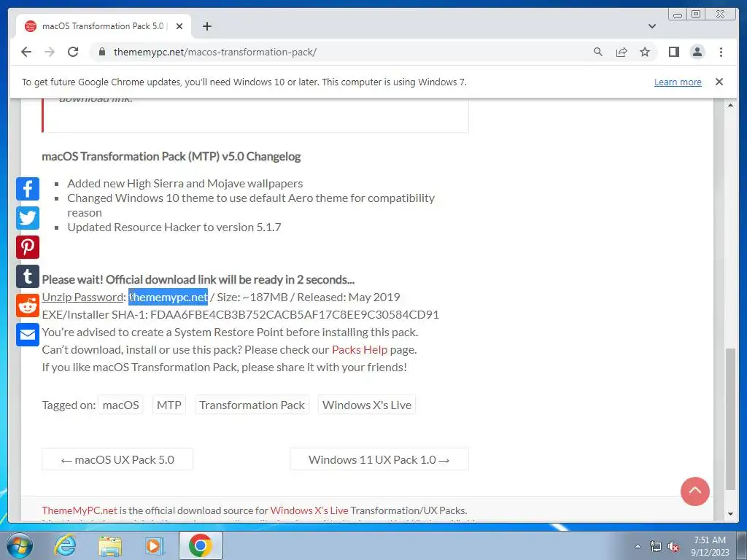747x560 pixels.
Task: Launch Internet Explorer from taskbar
Action: (x=65, y=545)
